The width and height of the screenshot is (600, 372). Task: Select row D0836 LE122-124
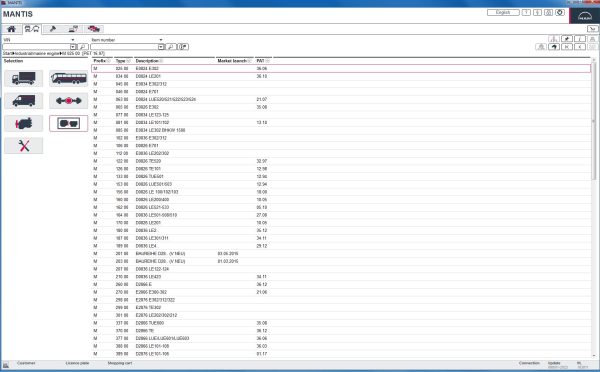point(341,269)
